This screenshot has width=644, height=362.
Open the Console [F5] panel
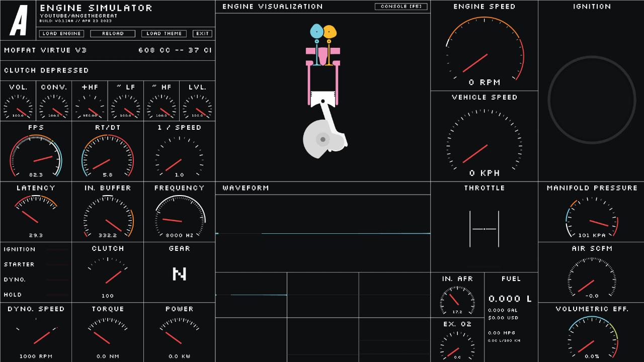401,7
